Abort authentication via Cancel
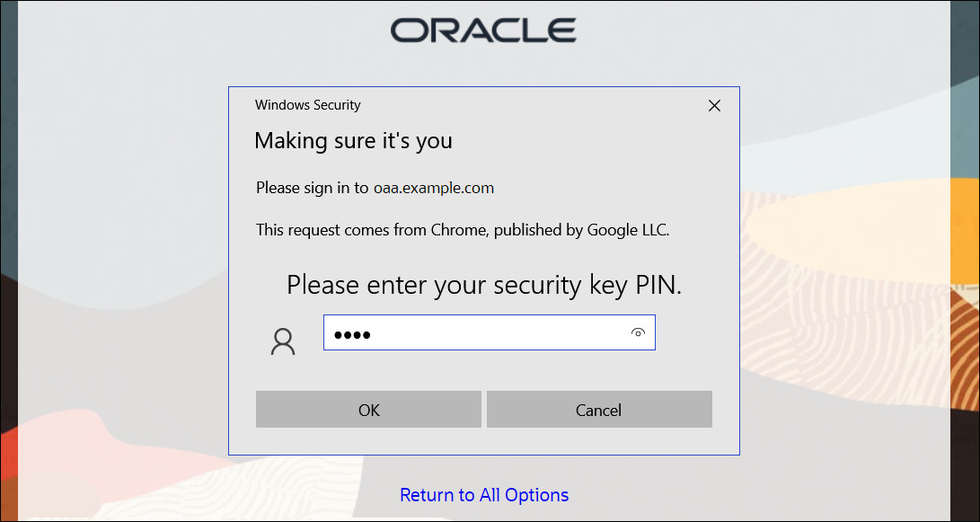This screenshot has width=980, height=522. tap(598, 409)
